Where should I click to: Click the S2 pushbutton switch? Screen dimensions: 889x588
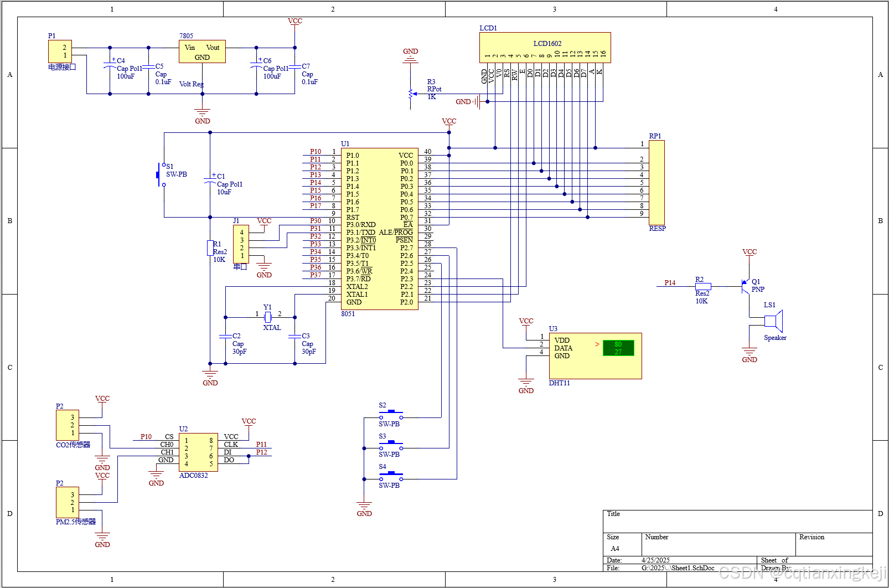click(x=391, y=414)
